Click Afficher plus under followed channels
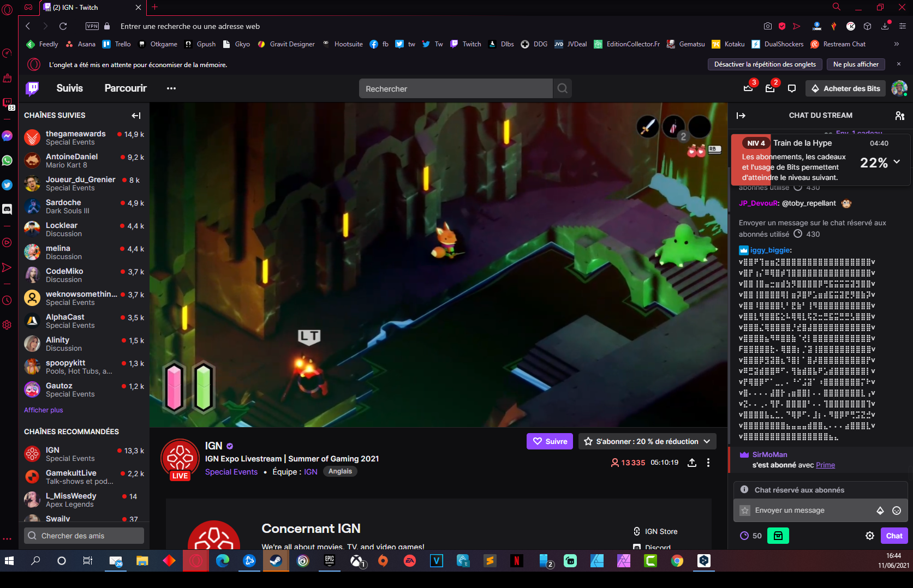The width and height of the screenshot is (913, 588). coord(43,410)
